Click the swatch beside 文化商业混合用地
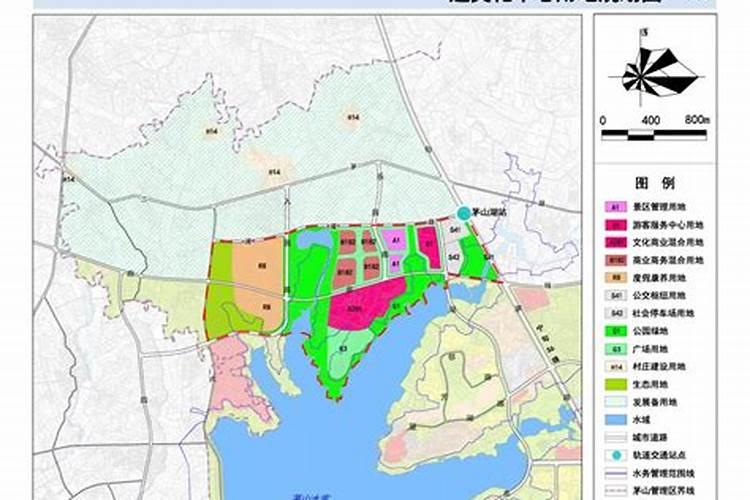 (x=616, y=242)
